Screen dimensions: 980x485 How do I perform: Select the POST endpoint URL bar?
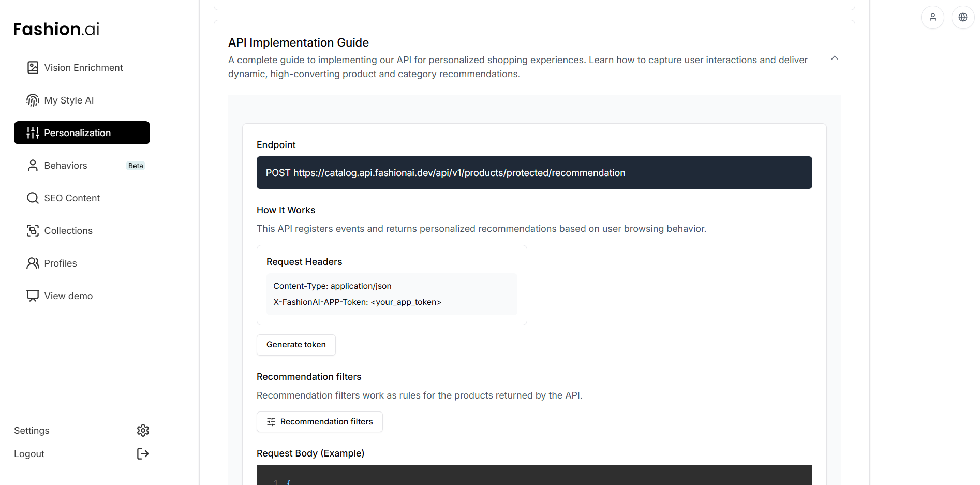tap(534, 172)
